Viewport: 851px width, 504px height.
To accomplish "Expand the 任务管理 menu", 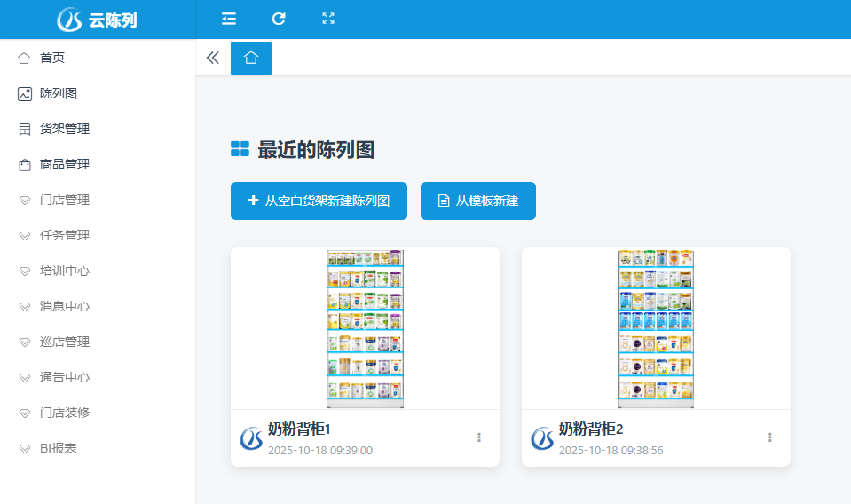I will [65, 235].
